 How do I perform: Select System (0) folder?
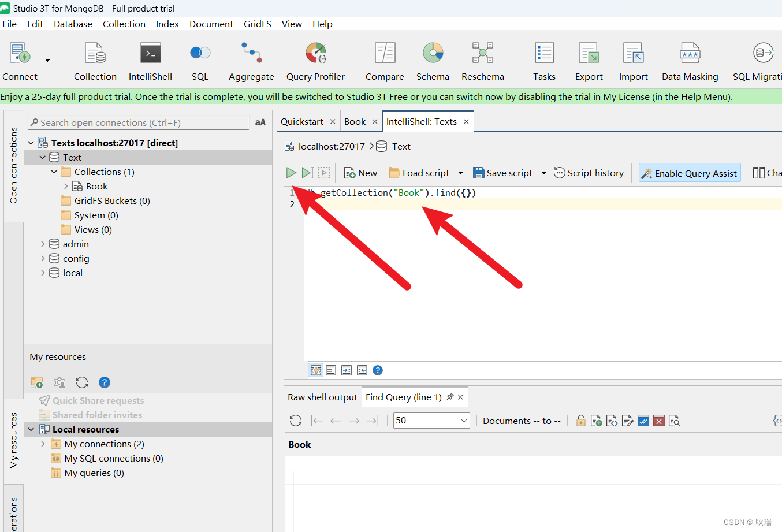[x=90, y=215]
